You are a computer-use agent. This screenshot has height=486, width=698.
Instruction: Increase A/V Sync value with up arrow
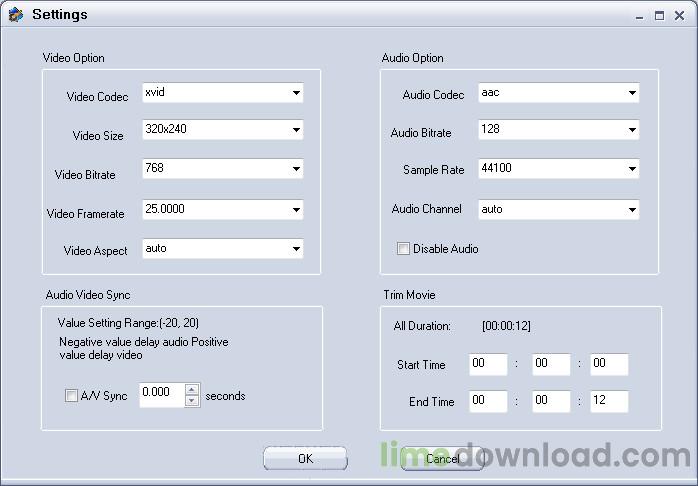pos(192,389)
